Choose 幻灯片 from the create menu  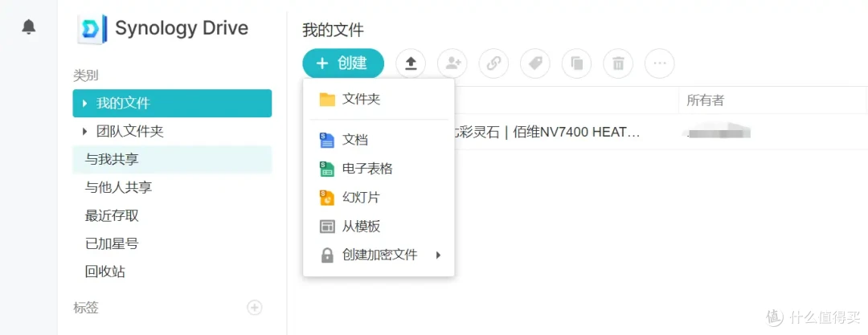[379, 198]
